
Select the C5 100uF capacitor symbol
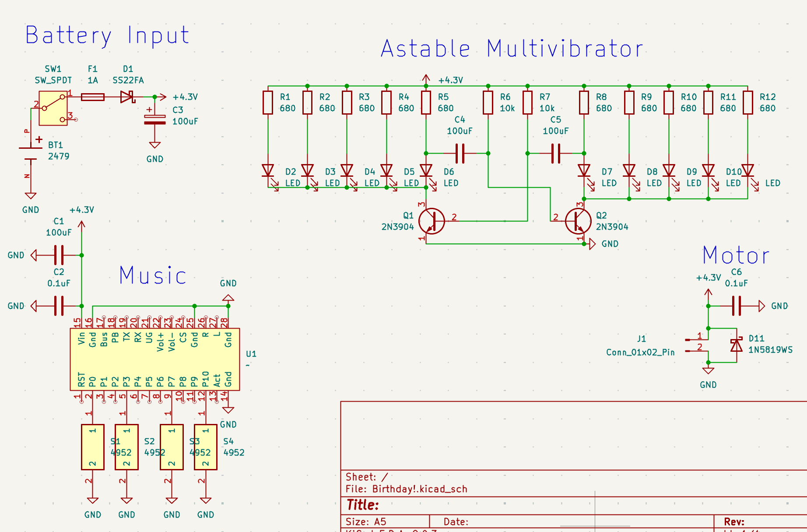pos(556,154)
